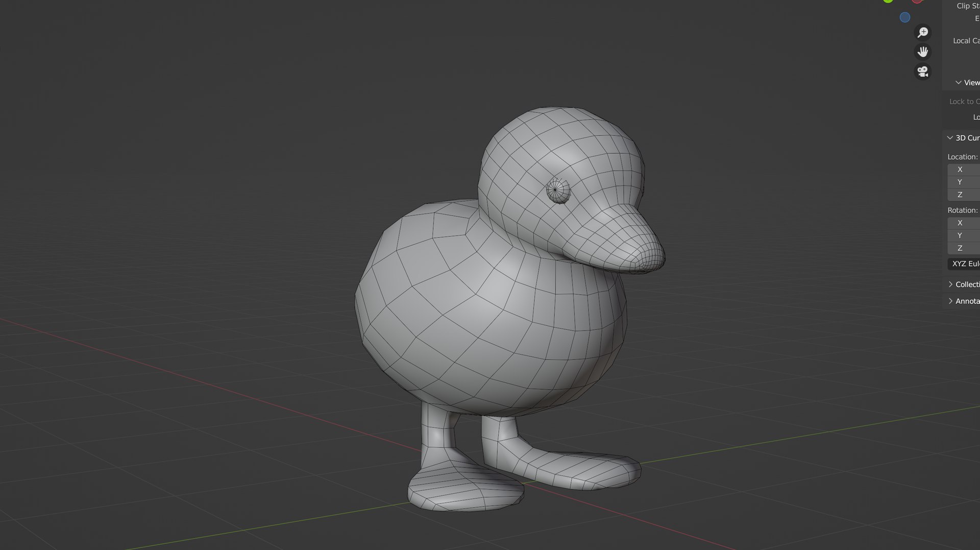Click the Rotation Y field
Viewport: 980px width, 550px height.
click(x=964, y=235)
